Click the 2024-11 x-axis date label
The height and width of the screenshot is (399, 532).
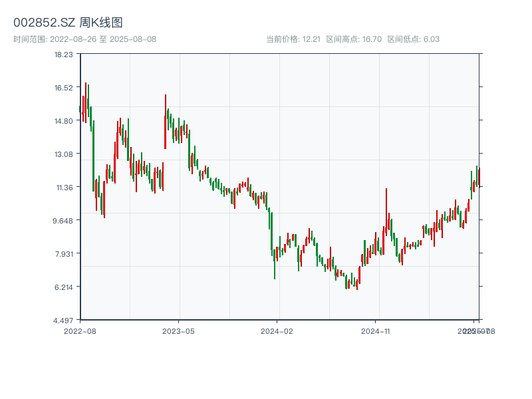coord(375,331)
